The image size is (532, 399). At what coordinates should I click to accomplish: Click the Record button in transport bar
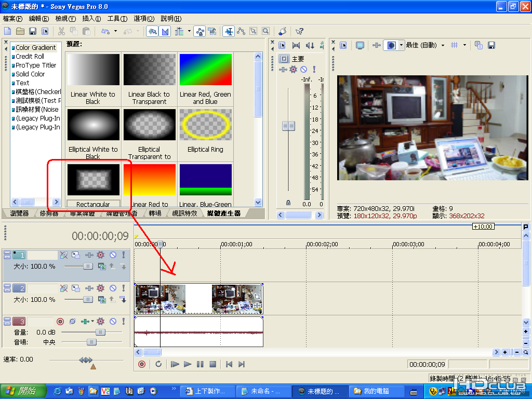coord(141,364)
